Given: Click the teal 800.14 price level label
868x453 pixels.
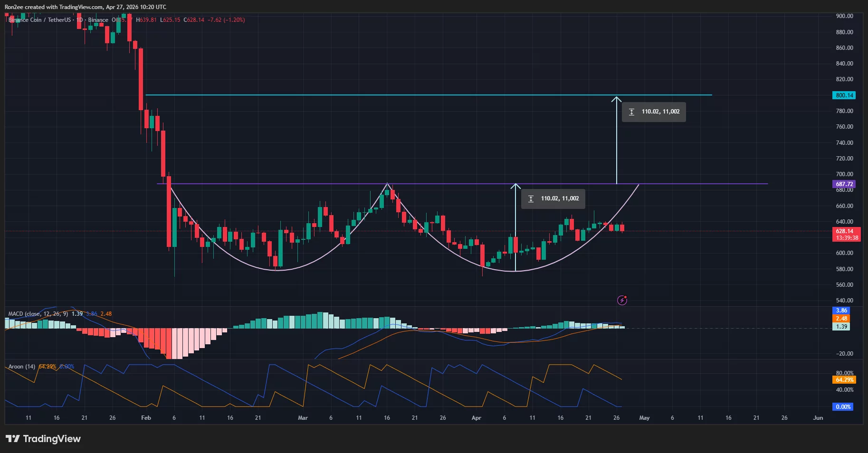Looking at the screenshot, I should coord(844,95).
